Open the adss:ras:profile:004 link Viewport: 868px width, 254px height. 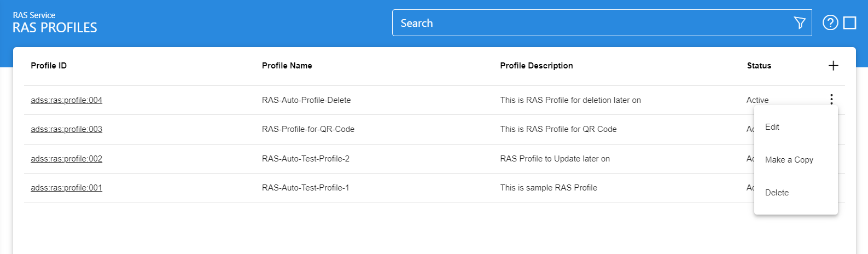tap(66, 100)
